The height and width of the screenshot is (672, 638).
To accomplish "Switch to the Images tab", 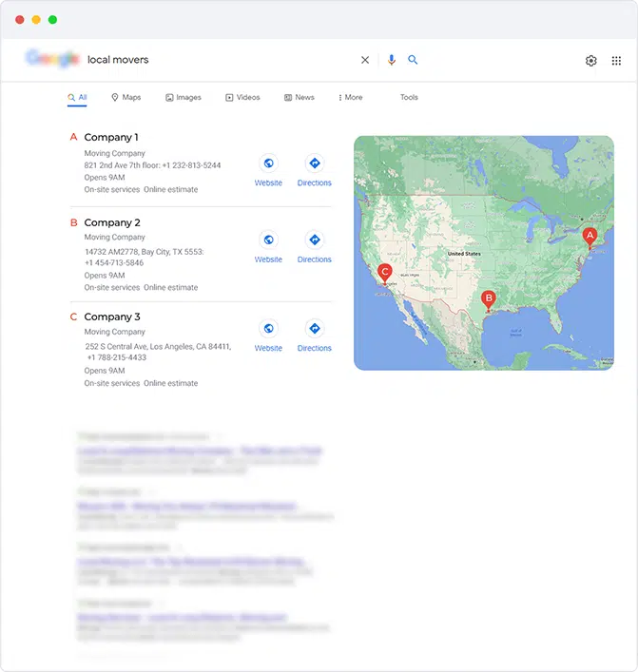I will [184, 98].
